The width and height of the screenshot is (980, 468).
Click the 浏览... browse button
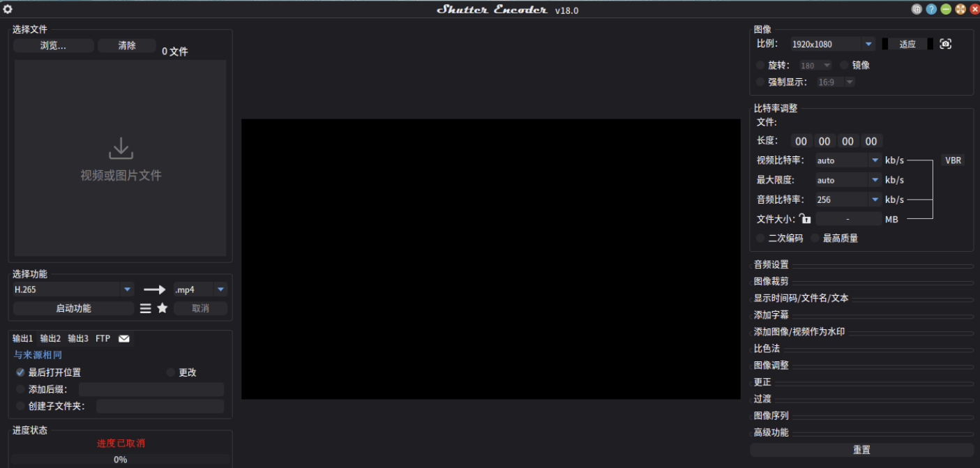(x=53, y=45)
